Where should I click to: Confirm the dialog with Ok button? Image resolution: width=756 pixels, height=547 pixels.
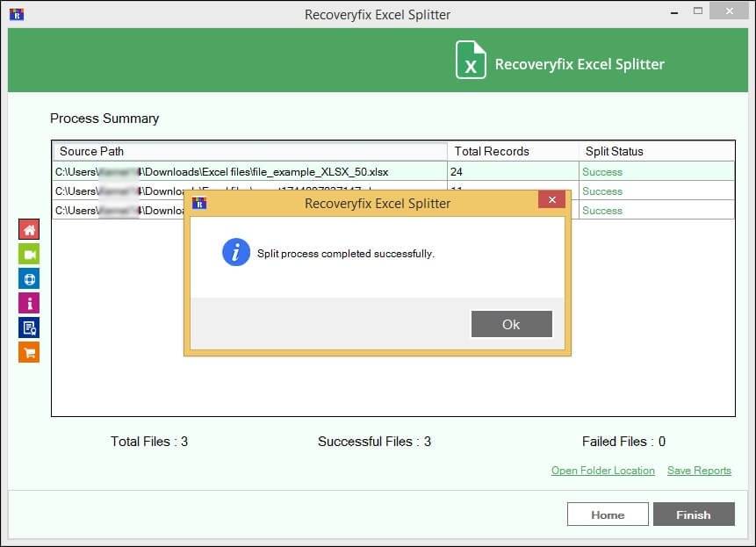pyautogui.click(x=512, y=324)
